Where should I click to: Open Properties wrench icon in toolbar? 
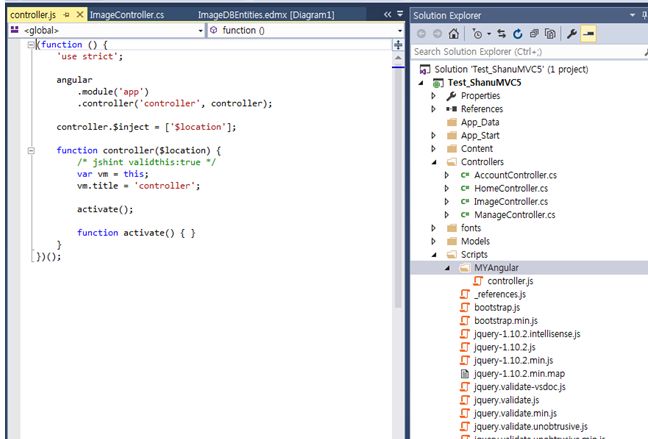pos(572,34)
